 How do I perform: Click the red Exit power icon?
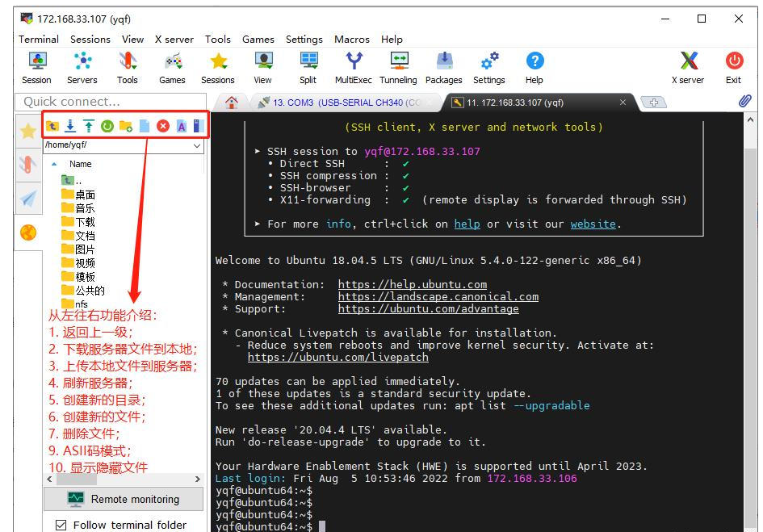[734, 68]
